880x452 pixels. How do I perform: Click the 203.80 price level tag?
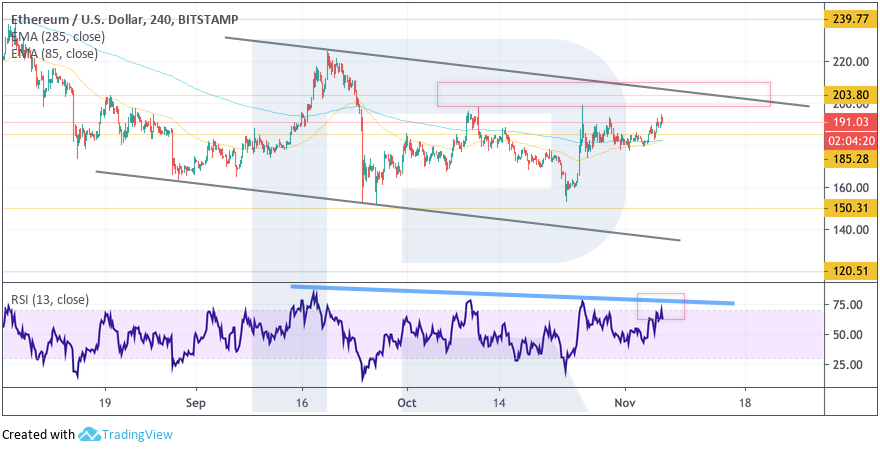click(847, 94)
